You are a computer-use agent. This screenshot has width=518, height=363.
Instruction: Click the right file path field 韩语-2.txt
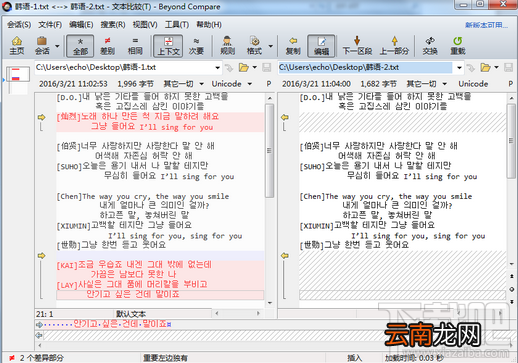(365, 67)
